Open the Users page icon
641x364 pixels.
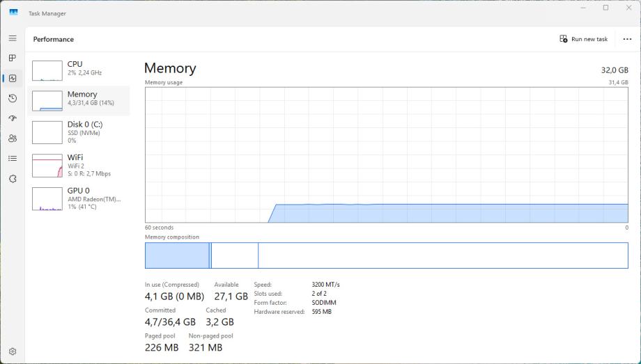13,139
